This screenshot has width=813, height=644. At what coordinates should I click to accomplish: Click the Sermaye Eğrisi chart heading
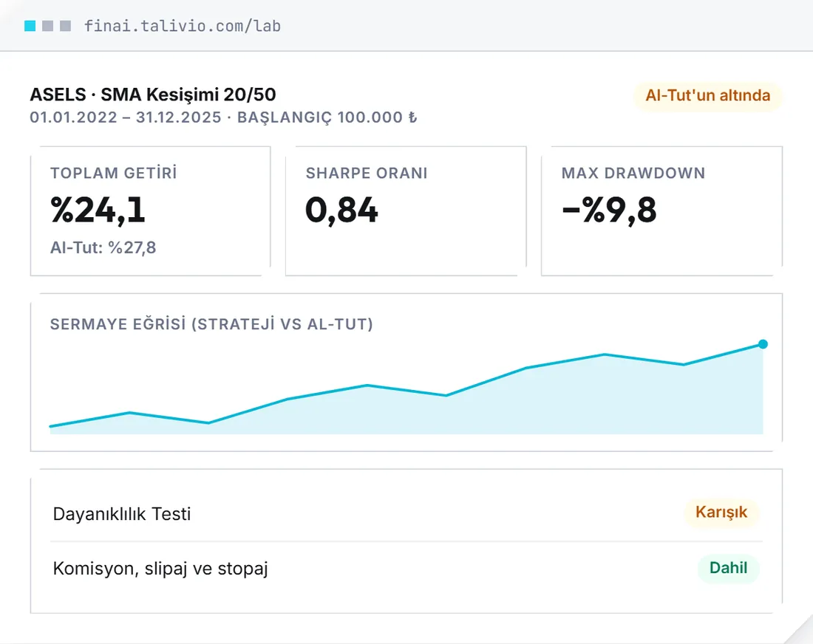point(211,324)
